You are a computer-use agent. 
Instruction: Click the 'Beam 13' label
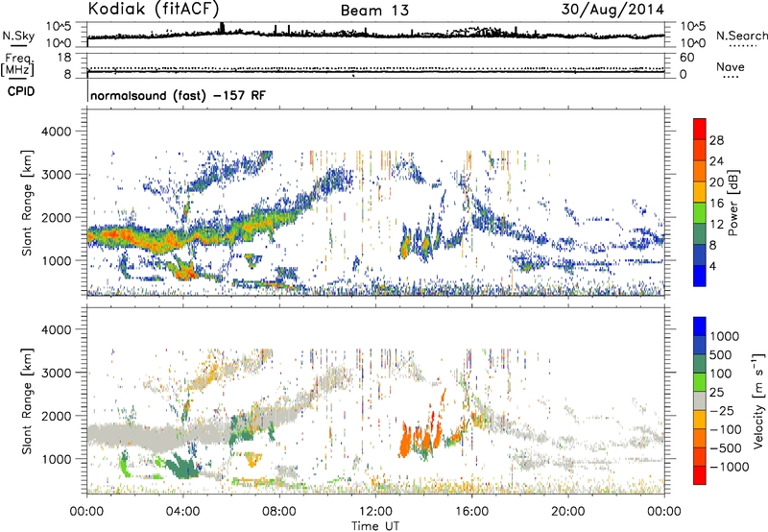tap(374, 11)
